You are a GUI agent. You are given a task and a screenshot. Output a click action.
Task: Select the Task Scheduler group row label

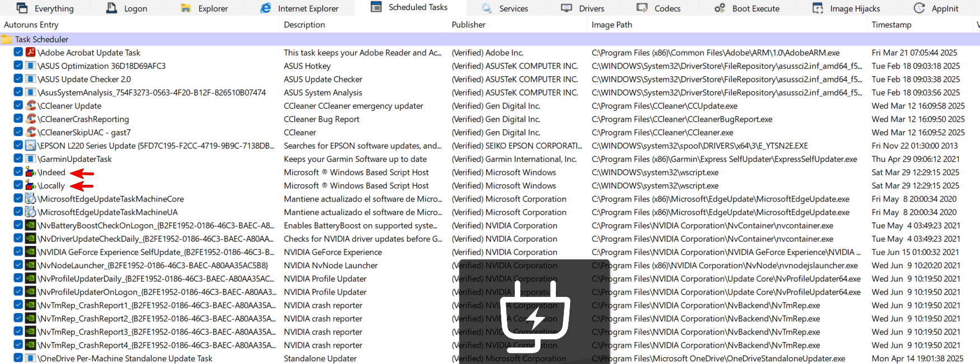tap(41, 39)
